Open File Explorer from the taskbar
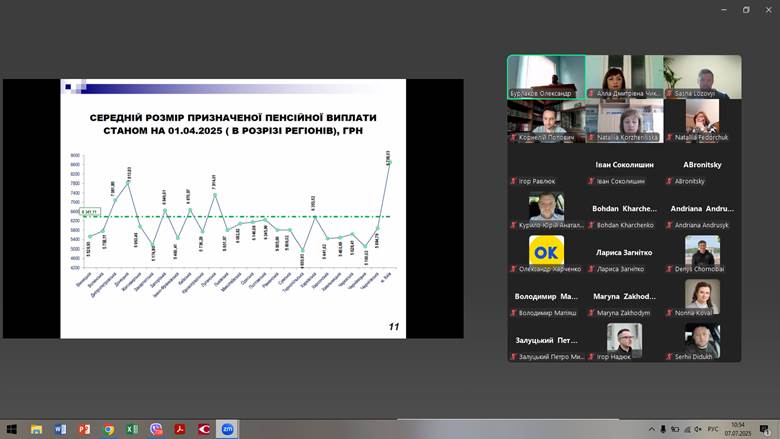Screen dimensions: 780x439 [x=36, y=429]
